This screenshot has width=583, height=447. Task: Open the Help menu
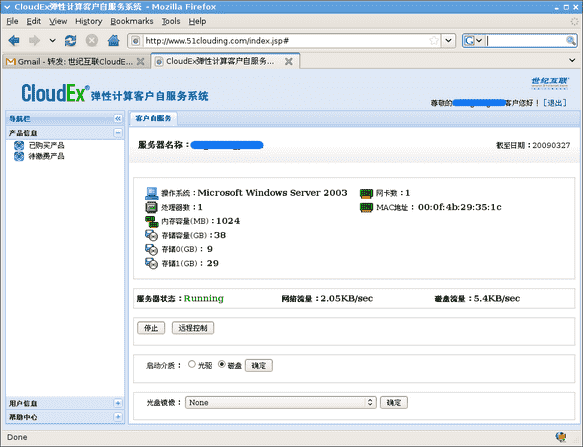[197, 21]
